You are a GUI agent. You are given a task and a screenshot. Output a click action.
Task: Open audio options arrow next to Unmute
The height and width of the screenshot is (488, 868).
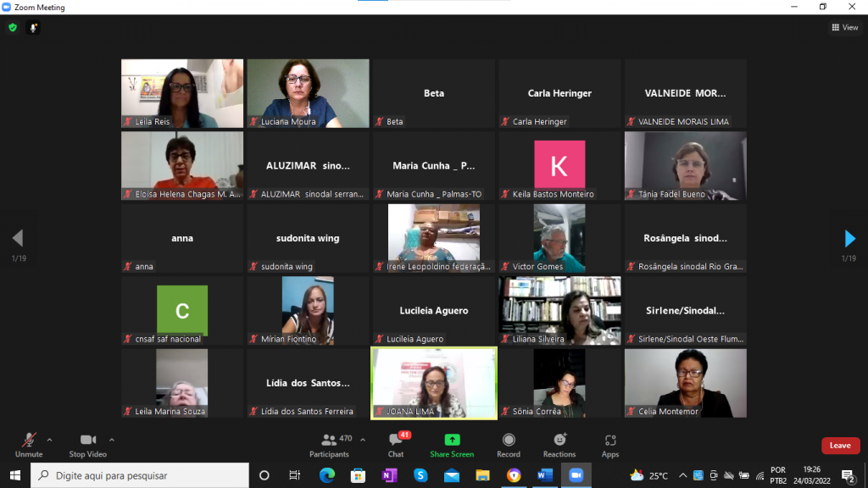[x=49, y=440]
